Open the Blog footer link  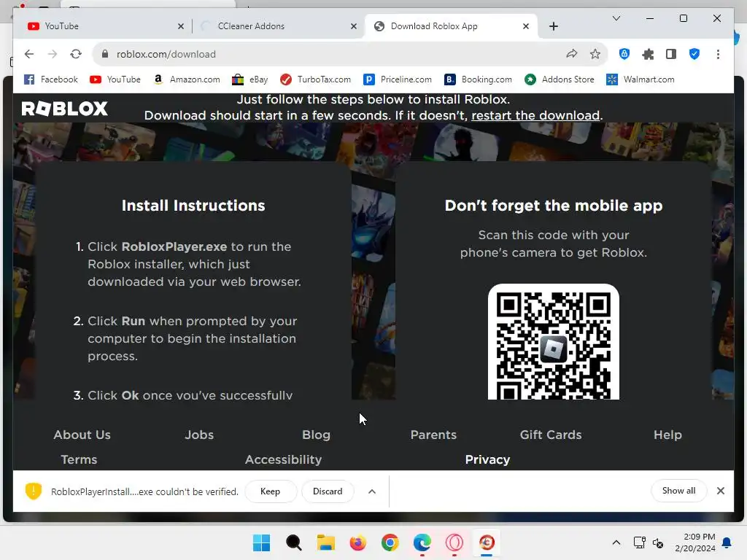tap(317, 435)
